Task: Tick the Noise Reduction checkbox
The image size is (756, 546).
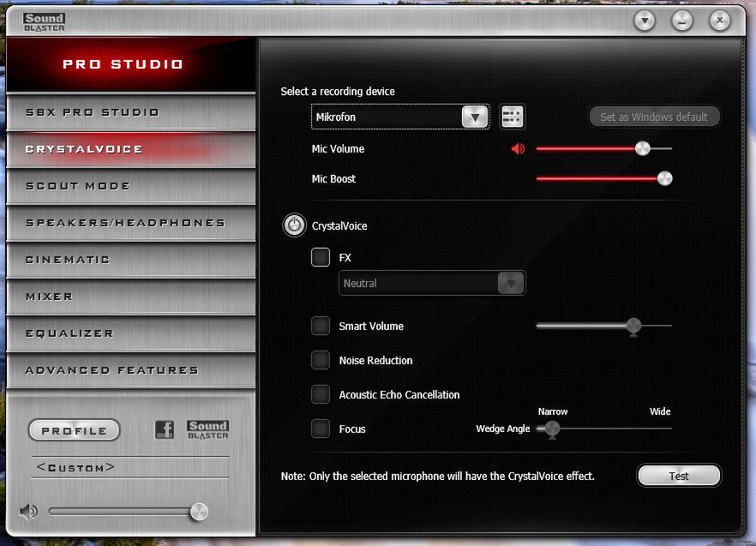Action: click(321, 360)
